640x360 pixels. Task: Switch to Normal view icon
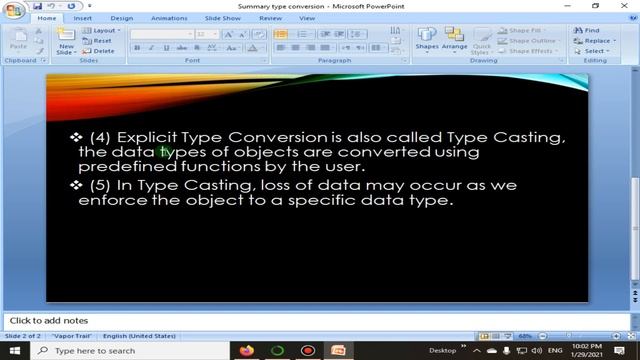coord(484,336)
